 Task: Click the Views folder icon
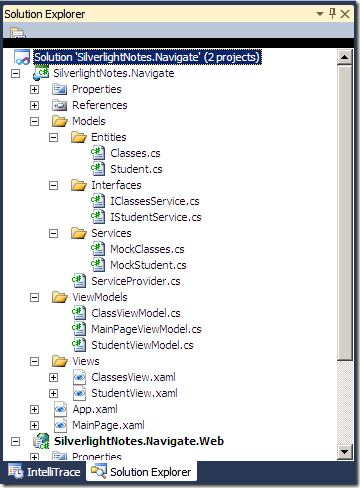pos(60,361)
